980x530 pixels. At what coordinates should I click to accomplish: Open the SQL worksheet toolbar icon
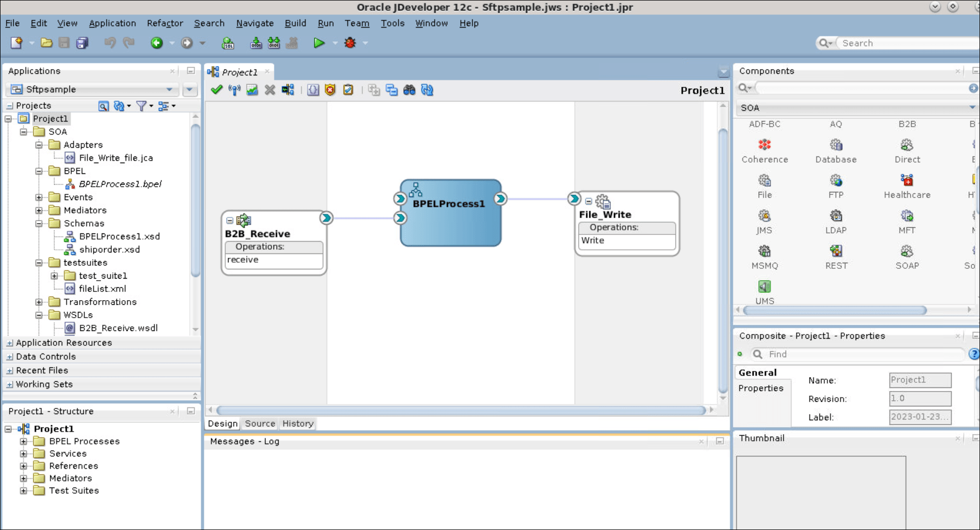coord(228,43)
